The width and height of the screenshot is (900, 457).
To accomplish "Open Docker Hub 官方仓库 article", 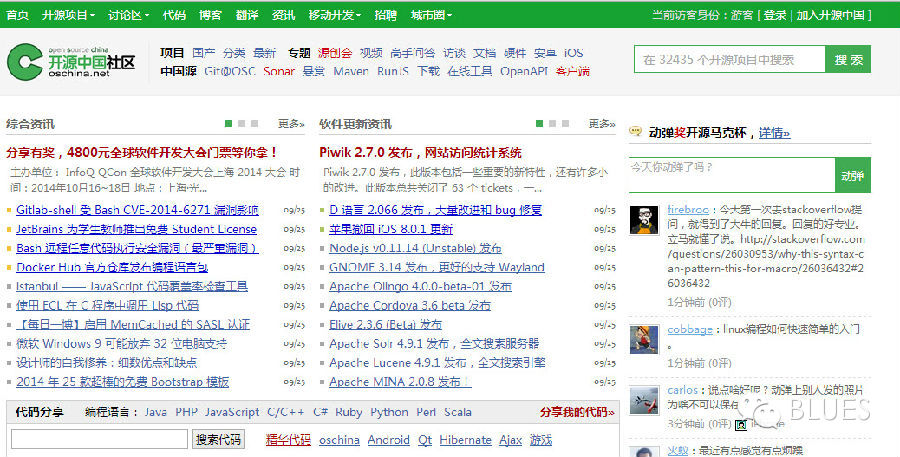I will click(x=112, y=268).
